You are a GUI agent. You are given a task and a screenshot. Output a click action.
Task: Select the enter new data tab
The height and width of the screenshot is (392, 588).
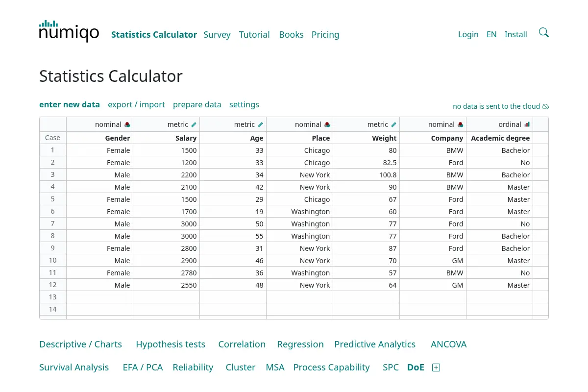coord(70,104)
